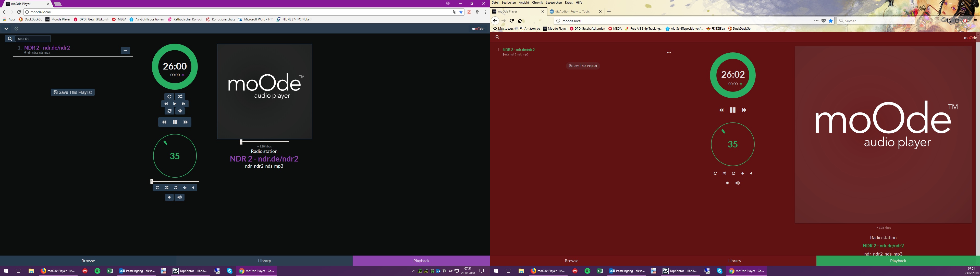The height and width of the screenshot is (276, 980).
Task: Click Save This Playlist in Chrome moOde
Action: pos(73,92)
